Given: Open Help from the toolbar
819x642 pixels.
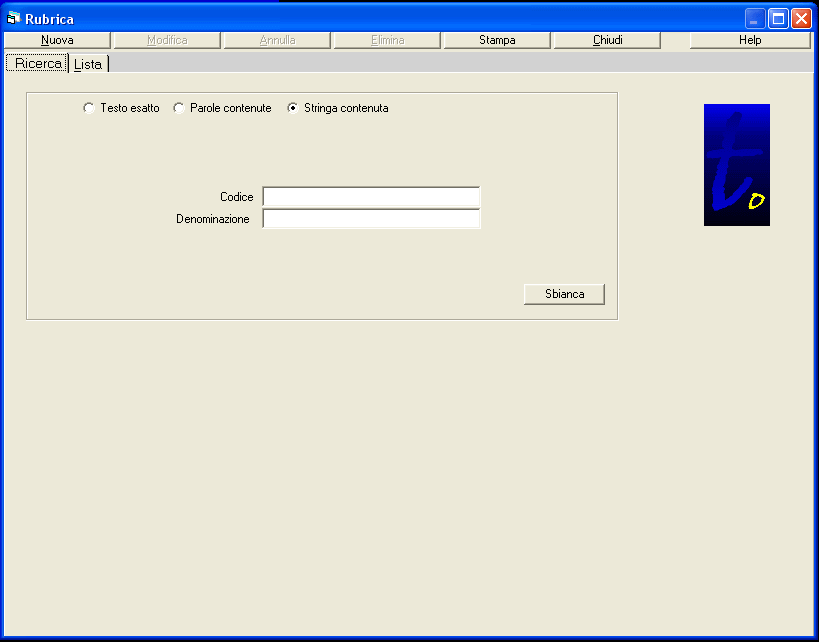Looking at the screenshot, I should pos(750,40).
